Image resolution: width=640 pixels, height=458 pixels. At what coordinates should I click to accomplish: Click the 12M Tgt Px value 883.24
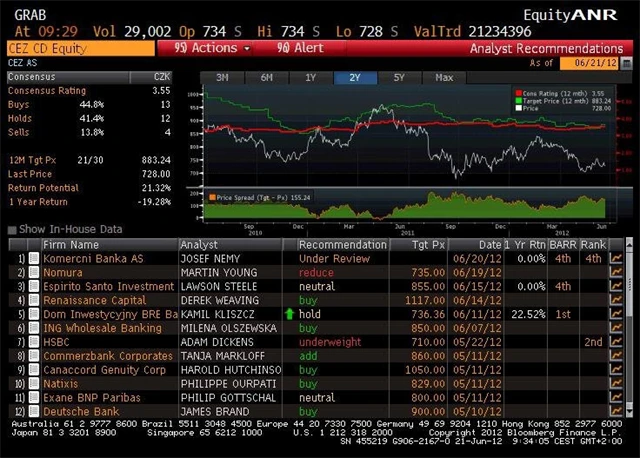coord(156,160)
